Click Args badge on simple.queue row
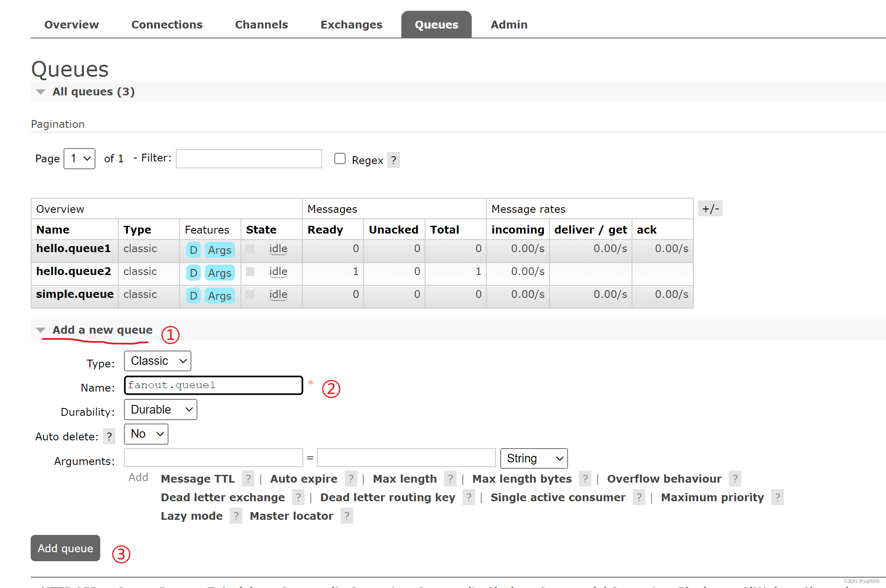Image resolution: width=886 pixels, height=588 pixels. point(219,296)
